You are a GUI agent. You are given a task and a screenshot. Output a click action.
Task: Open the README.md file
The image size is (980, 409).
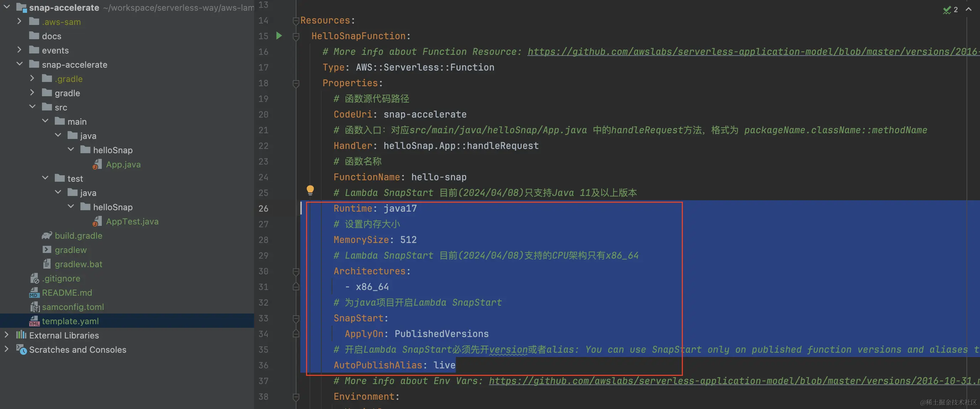point(67,292)
